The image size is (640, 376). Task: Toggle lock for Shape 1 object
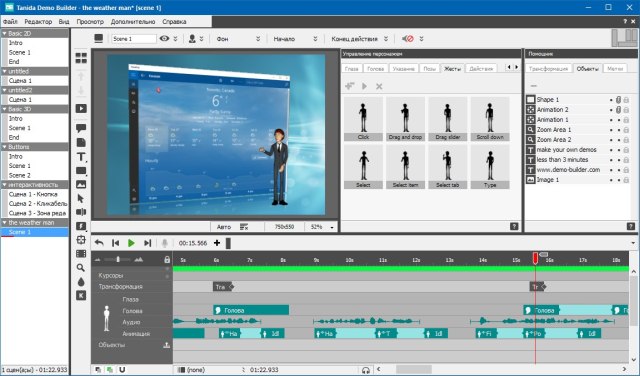click(626, 100)
